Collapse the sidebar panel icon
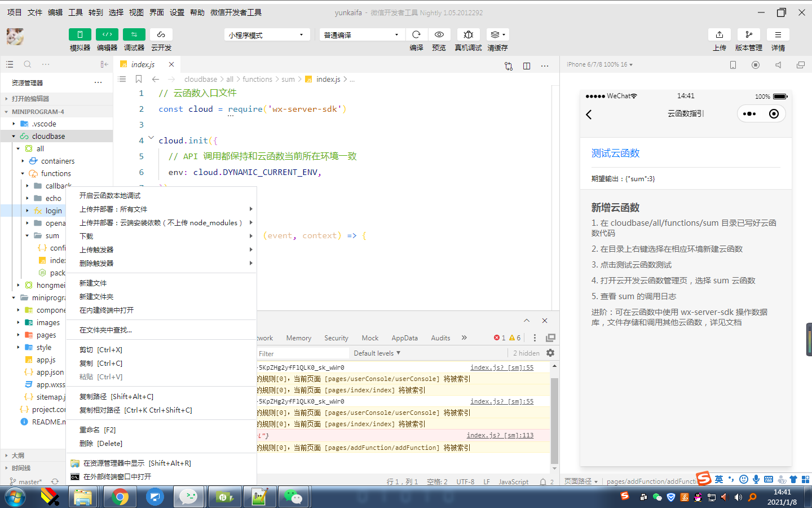This screenshot has height=508, width=812. click(x=104, y=64)
